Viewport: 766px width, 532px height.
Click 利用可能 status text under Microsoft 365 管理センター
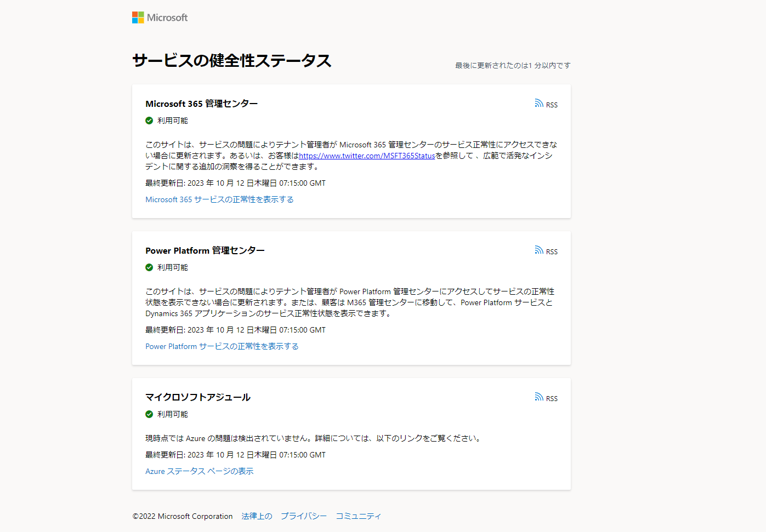[173, 121]
